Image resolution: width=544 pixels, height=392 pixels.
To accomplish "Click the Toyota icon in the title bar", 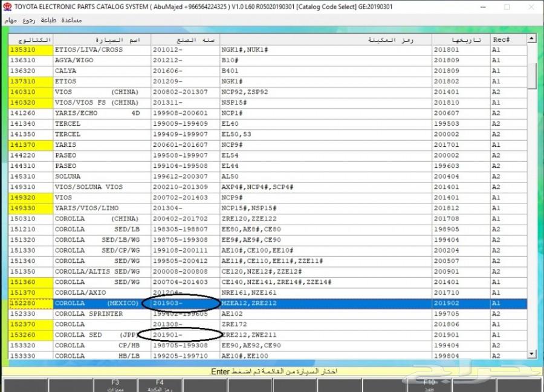I will (7, 7).
